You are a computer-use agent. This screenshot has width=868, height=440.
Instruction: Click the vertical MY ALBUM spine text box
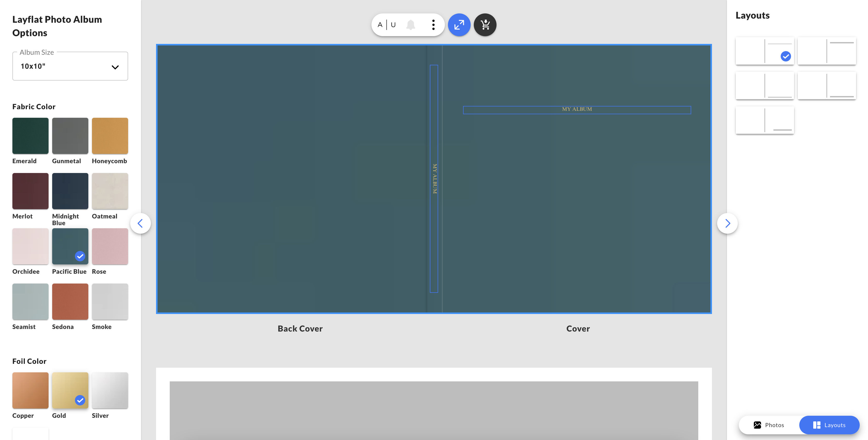(x=434, y=179)
